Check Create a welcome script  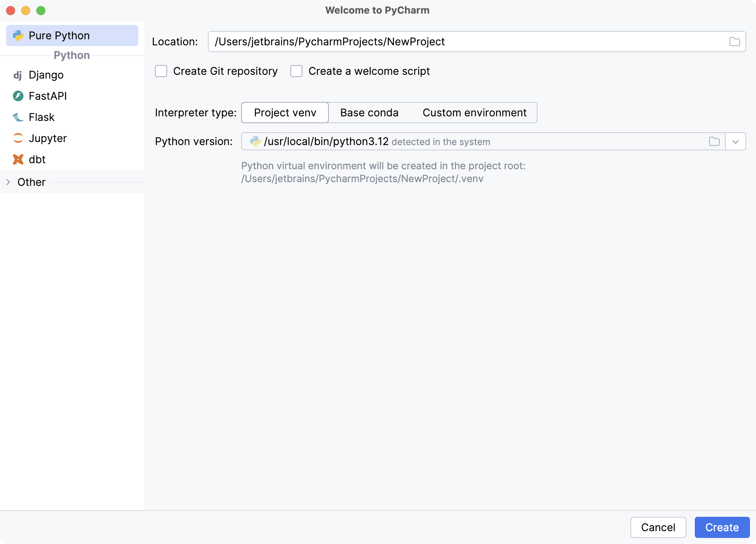pyautogui.click(x=296, y=71)
